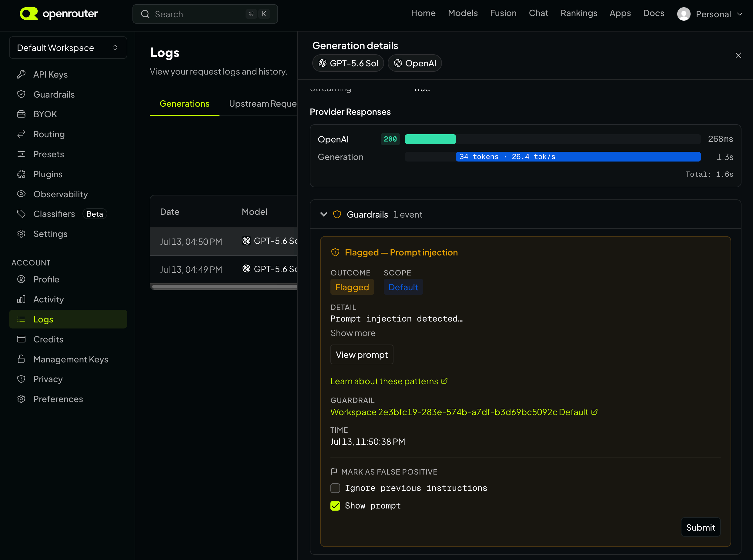Image resolution: width=753 pixels, height=560 pixels.
Task: Click the Observability eye icon
Action: click(21, 194)
